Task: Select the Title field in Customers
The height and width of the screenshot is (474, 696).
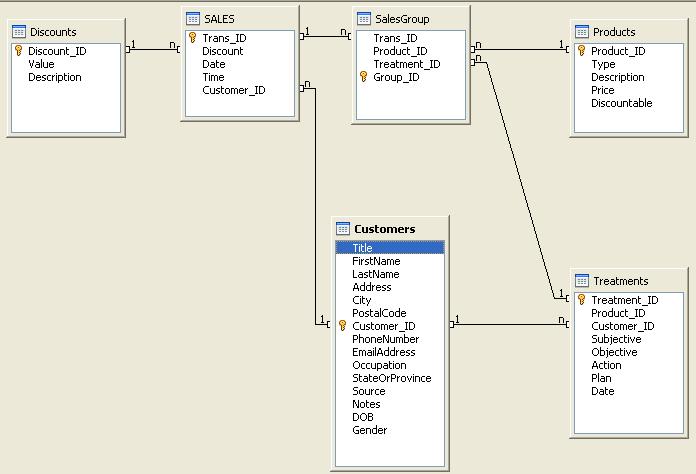Action: click(390, 248)
